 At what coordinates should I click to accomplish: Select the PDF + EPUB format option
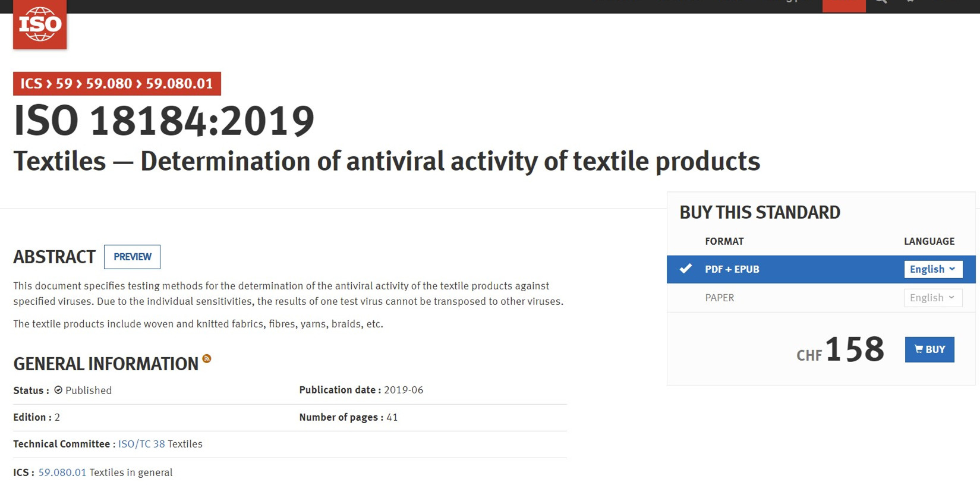click(x=732, y=269)
